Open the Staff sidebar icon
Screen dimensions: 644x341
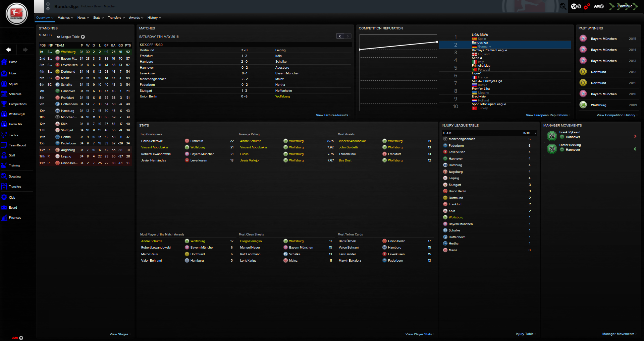[4, 155]
